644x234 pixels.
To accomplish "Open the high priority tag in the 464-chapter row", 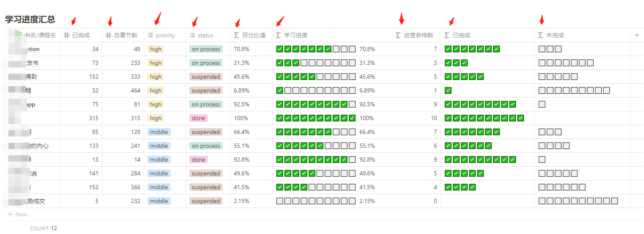I will pos(155,90).
